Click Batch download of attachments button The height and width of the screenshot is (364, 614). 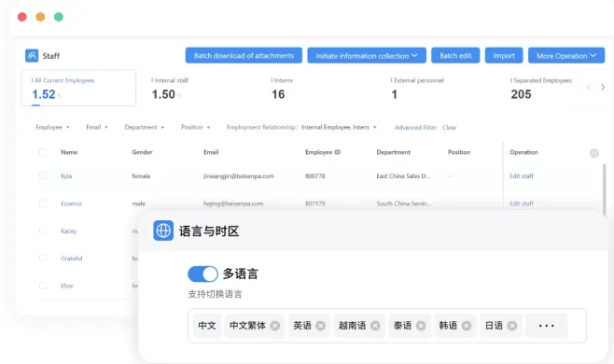click(244, 56)
